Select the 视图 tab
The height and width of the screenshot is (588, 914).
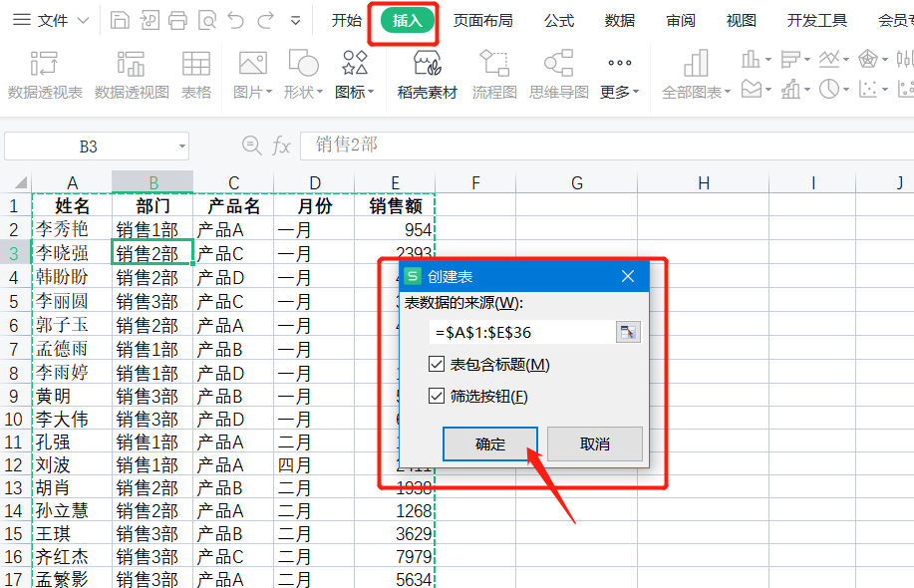[742, 20]
